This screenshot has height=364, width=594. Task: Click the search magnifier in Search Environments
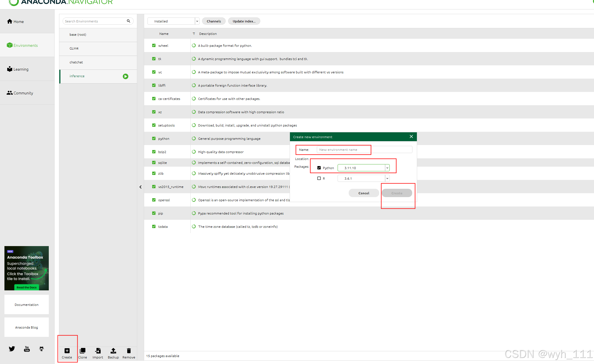click(128, 21)
